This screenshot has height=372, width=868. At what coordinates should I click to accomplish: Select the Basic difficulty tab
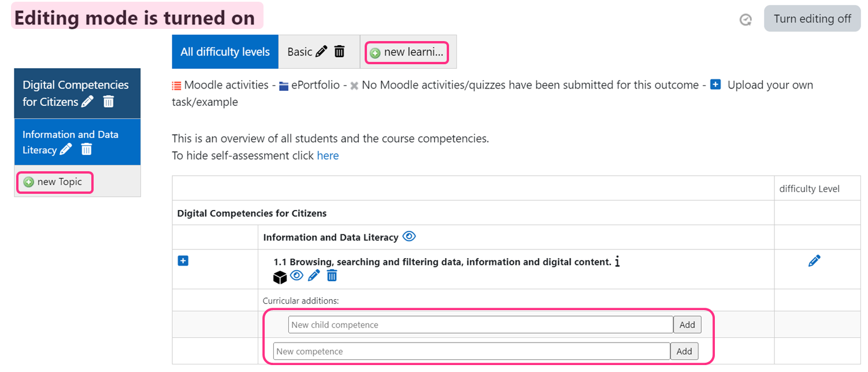[299, 52]
